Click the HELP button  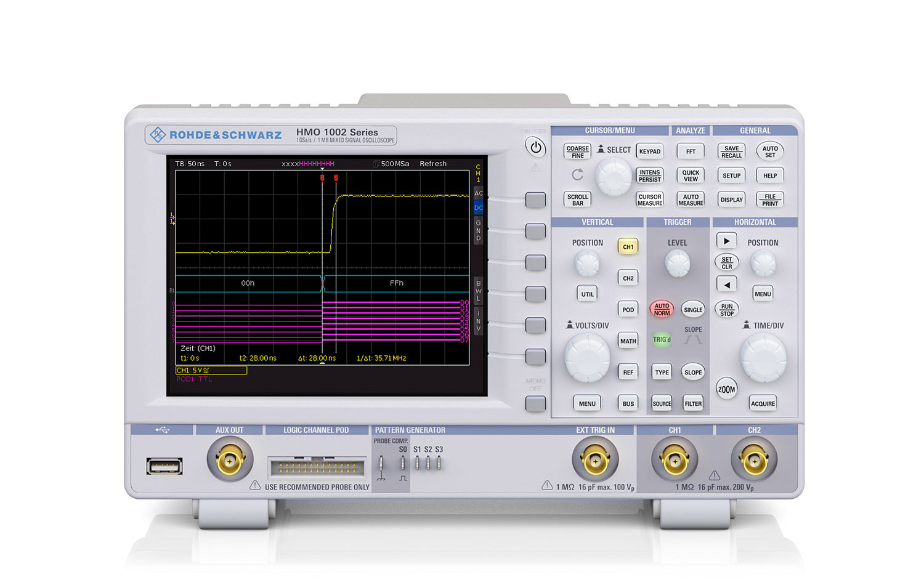770,175
